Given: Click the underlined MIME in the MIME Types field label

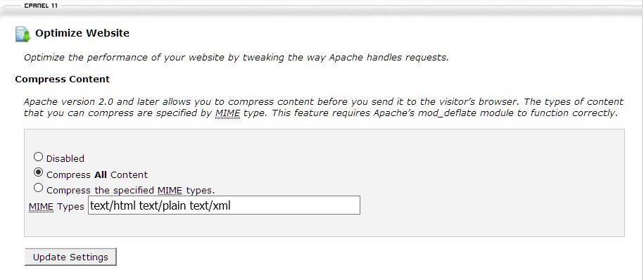Looking at the screenshot, I should (41, 207).
